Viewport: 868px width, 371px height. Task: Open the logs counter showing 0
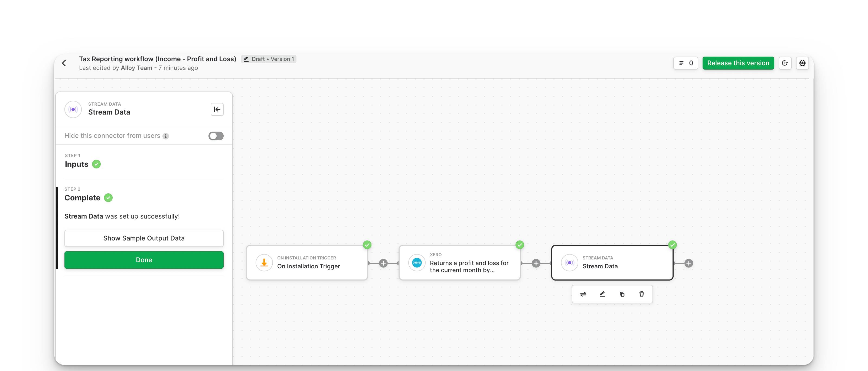coord(685,63)
